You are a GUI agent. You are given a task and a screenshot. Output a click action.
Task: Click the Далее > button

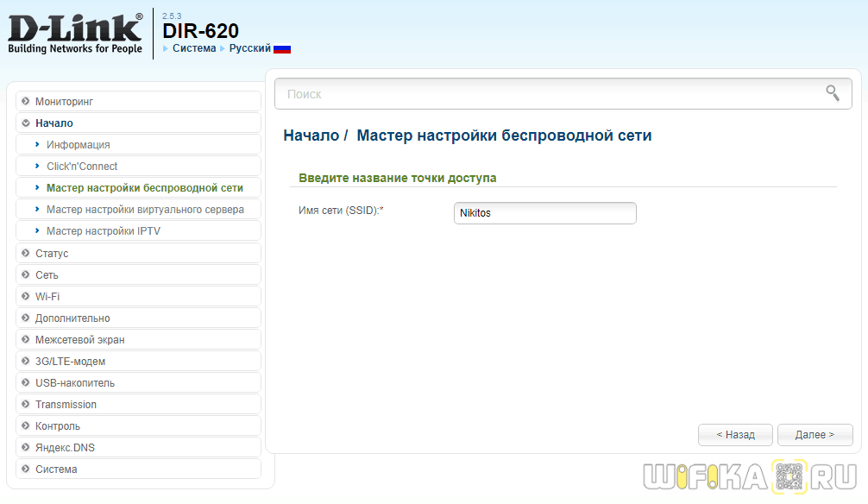pyautogui.click(x=815, y=435)
